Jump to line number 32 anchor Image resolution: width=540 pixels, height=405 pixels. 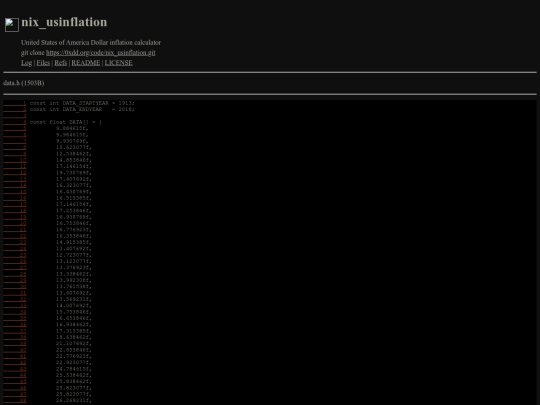click(x=15, y=299)
